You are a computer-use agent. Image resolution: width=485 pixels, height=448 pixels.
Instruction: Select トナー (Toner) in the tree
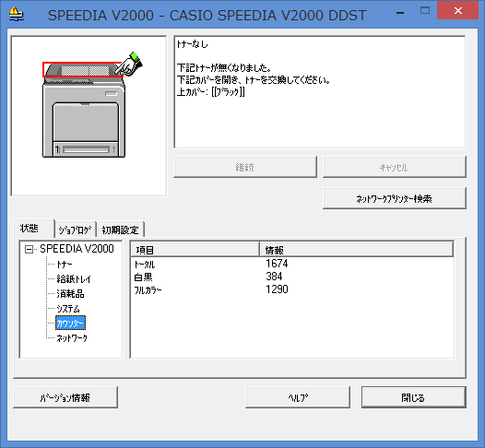click(65, 265)
